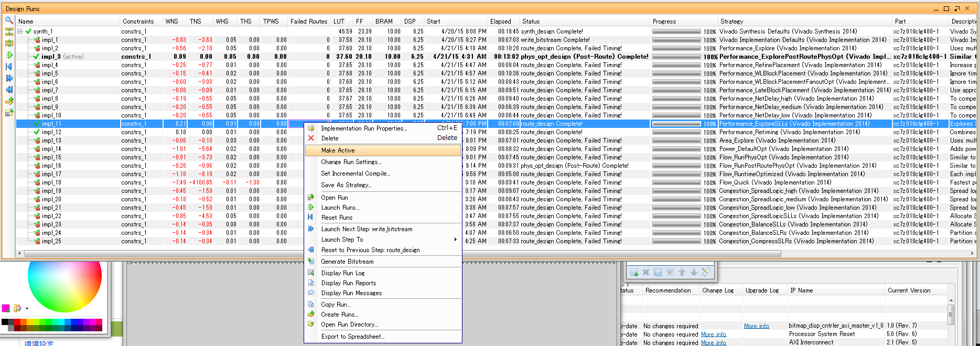Select the black color swatch in palette
This screenshot has width=980, height=346.
5,322
